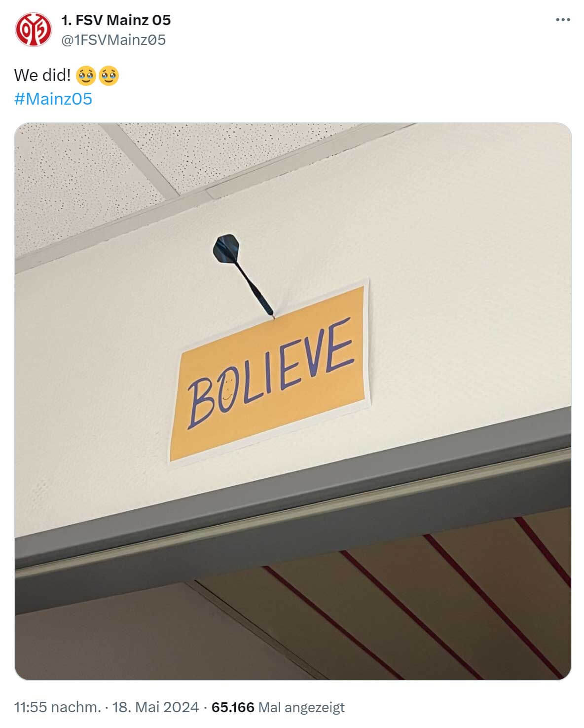Click the dart's black flight fins
584x728 pixels.
click(x=226, y=249)
